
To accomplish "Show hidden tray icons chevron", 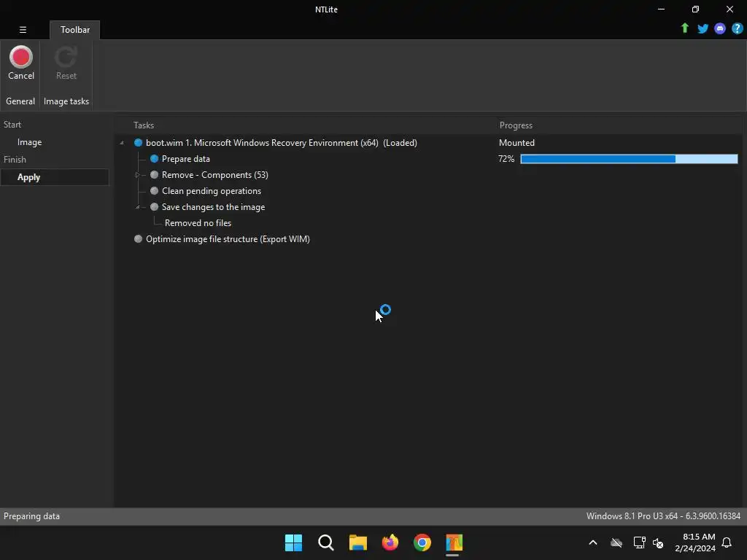I will point(593,542).
